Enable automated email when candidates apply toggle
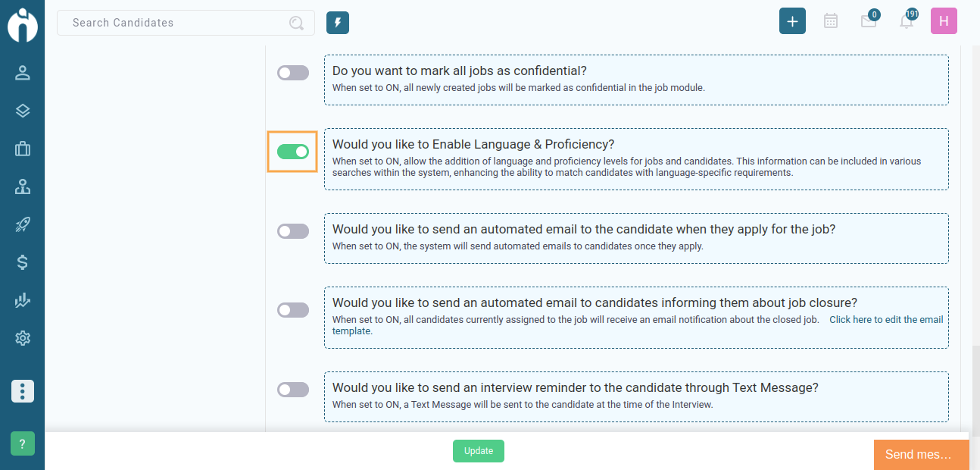980x470 pixels. click(293, 231)
